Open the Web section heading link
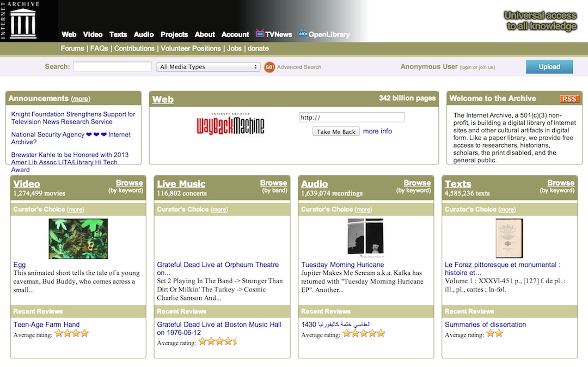This screenshot has height=367, width=588. (163, 99)
